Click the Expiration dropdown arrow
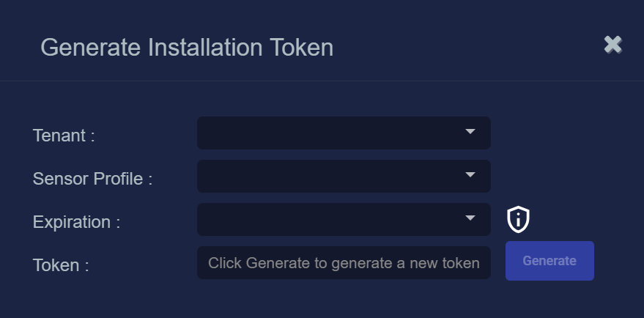The height and width of the screenshot is (318, 644). pyautogui.click(x=470, y=218)
